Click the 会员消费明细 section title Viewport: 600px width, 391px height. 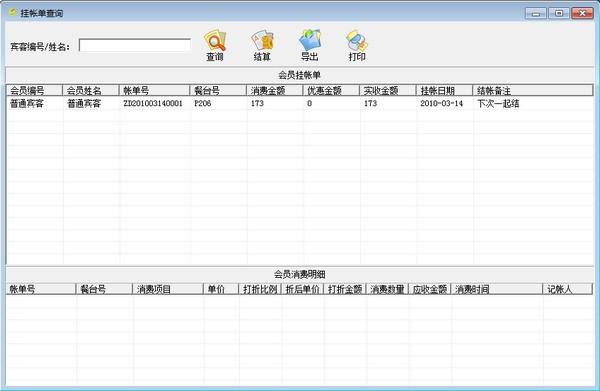point(299,274)
